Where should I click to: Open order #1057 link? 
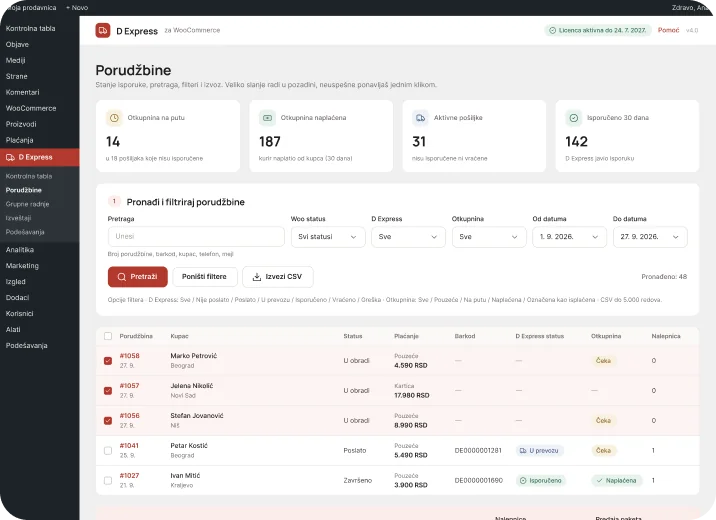(130, 386)
